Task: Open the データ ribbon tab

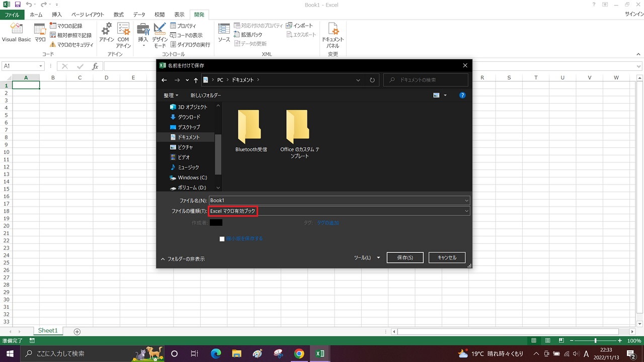Action: click(x=139, y=15)
